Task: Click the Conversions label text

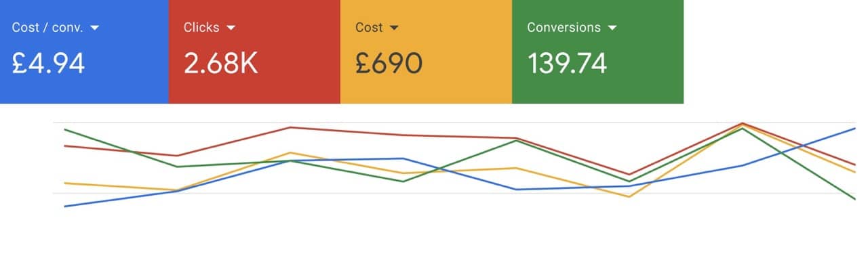Action: 564,28
